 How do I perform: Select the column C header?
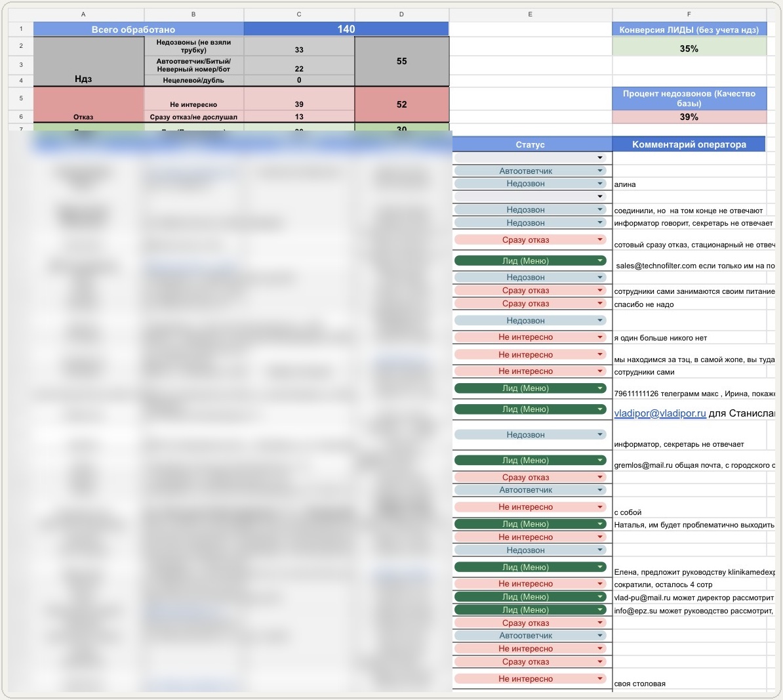pos(299,14)
